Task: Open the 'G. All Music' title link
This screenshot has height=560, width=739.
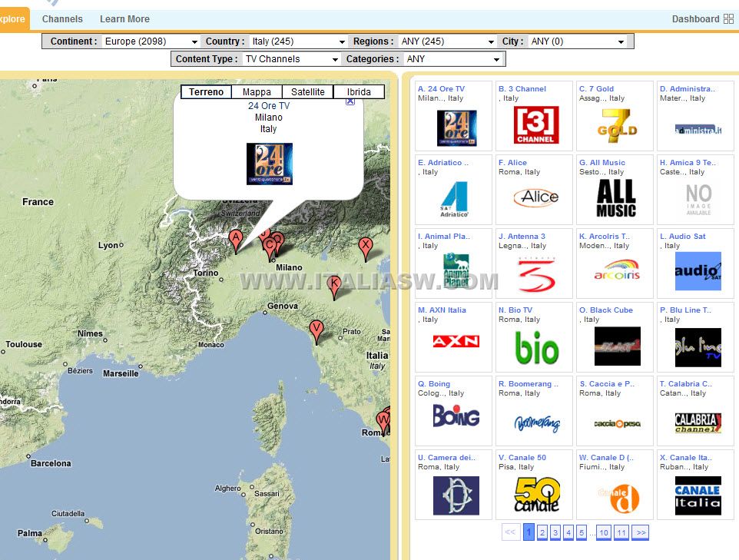Action: 601,163
